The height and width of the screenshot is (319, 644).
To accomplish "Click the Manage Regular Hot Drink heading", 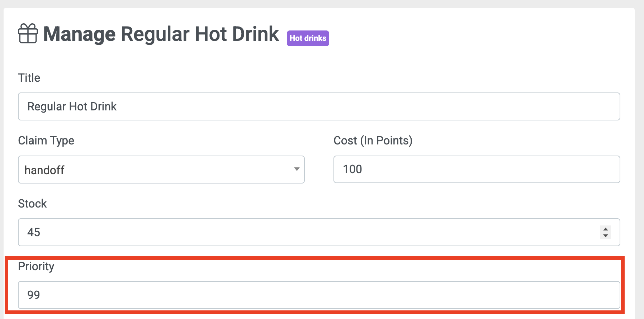I will 161,34.
